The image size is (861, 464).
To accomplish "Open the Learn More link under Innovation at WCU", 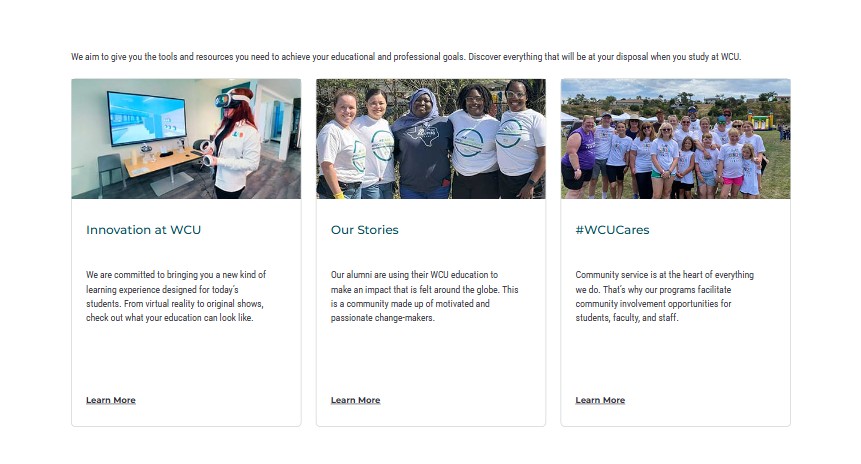I will (110, 400).
